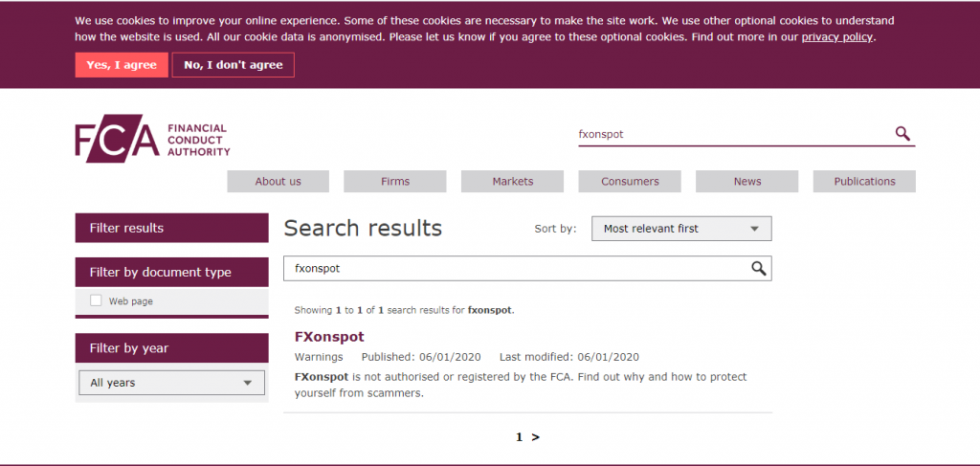This screenshot has width=980, height=466.
Task: Open the News menu
Action: pyautogui.click(x=746, y=181)
